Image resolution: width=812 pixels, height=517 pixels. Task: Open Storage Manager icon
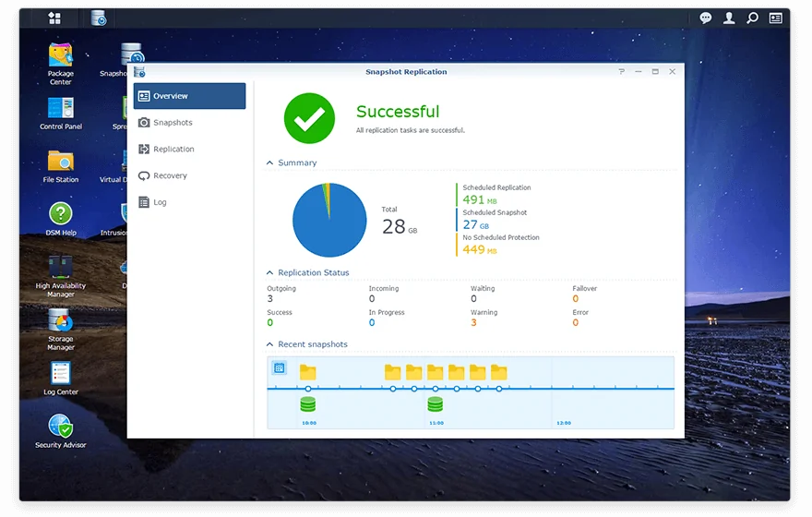click(61, 321)
